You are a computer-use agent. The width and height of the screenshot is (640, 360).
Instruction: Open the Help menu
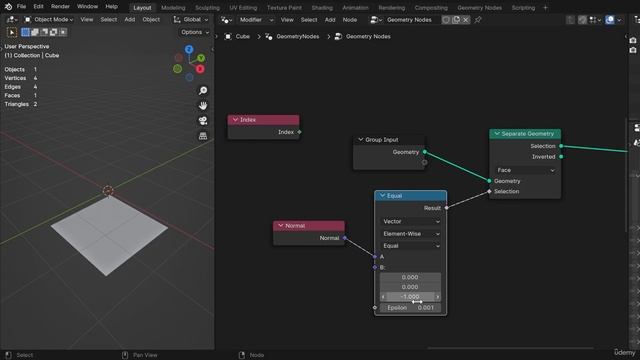coord(111,7)
